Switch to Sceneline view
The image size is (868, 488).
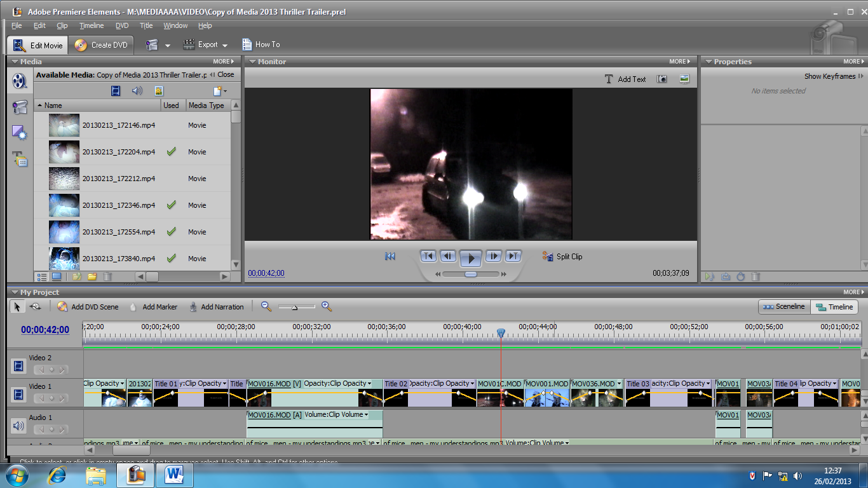pos(784,307)
